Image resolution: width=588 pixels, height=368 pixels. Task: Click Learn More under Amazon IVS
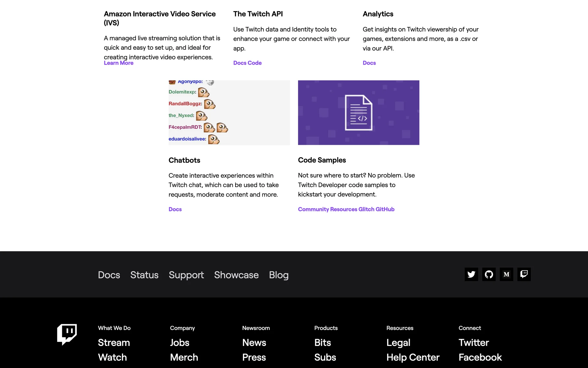119,63
